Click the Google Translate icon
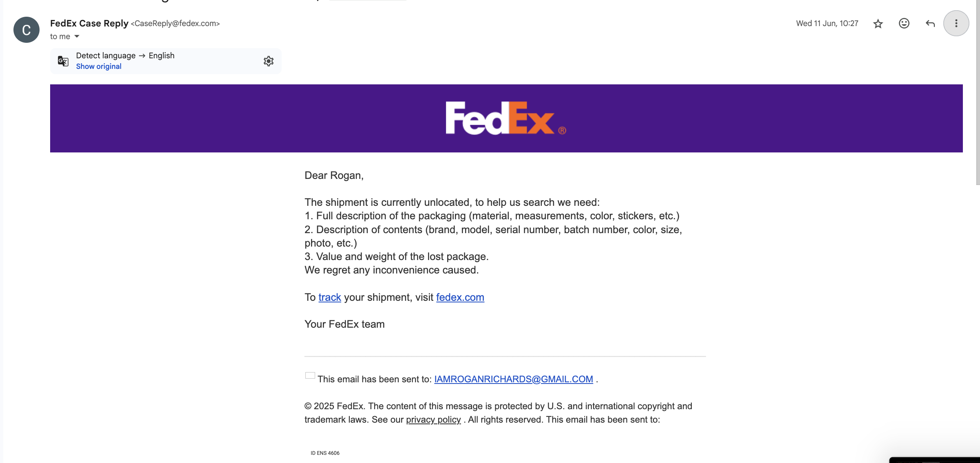980x463 pixels. (x=63, y=61)
